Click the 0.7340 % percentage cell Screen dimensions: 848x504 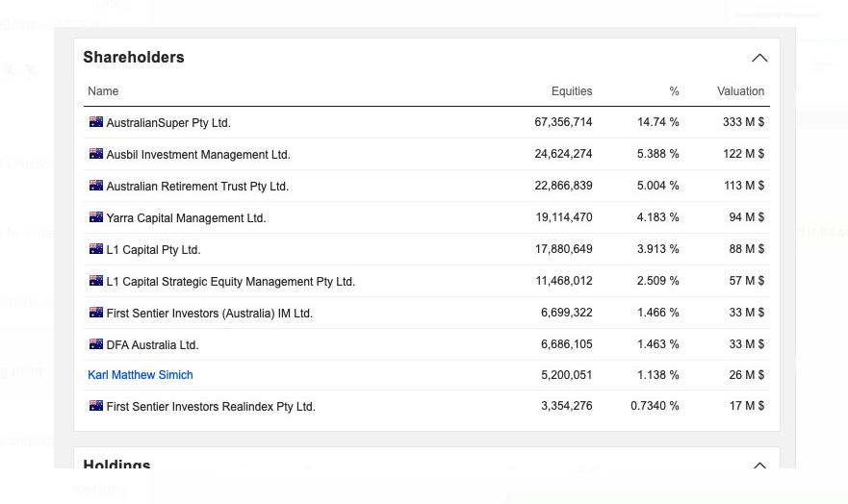(x=655, y=406)
